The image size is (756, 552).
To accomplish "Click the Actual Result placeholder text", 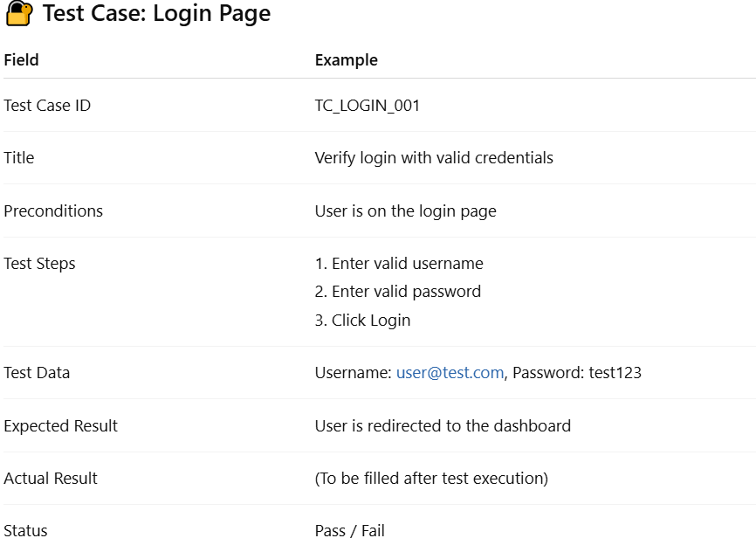I will point(431,478).
